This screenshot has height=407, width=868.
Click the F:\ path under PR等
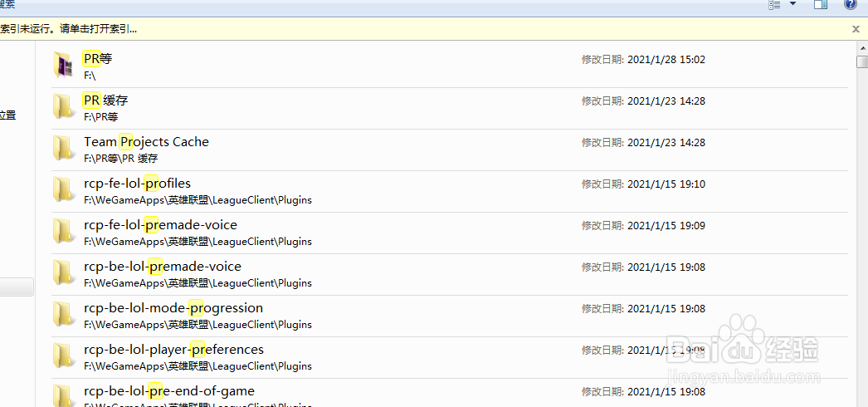click(90, 76)
